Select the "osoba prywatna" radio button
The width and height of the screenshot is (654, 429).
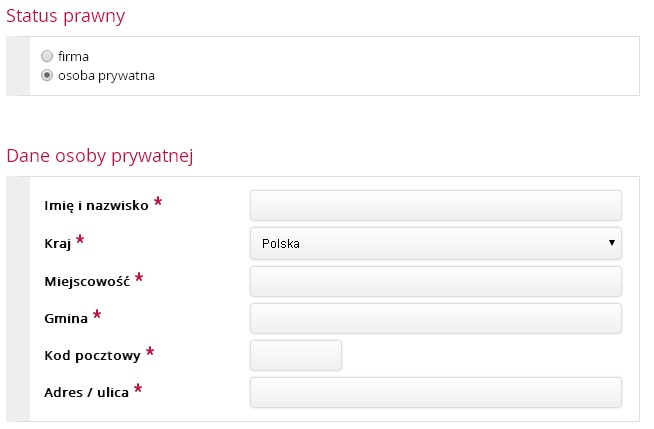(x=47, y=76)
